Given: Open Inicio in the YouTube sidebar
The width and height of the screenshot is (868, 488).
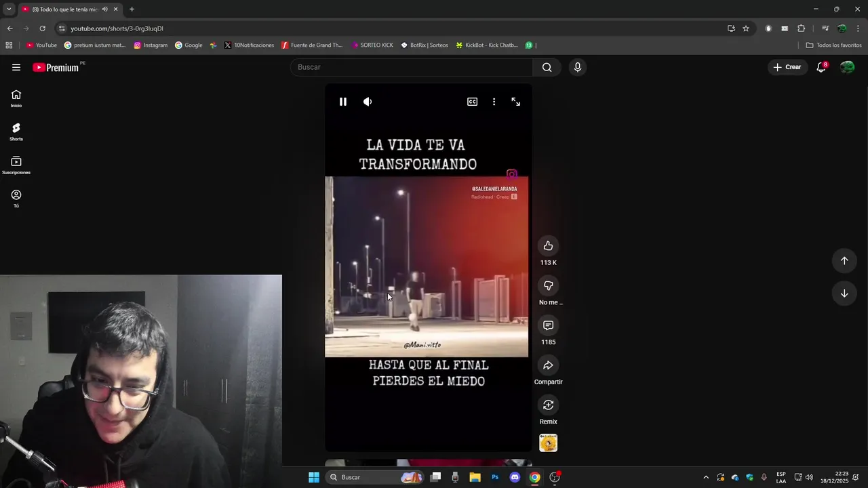Looking at the screenshot, I should coord(16,99).
